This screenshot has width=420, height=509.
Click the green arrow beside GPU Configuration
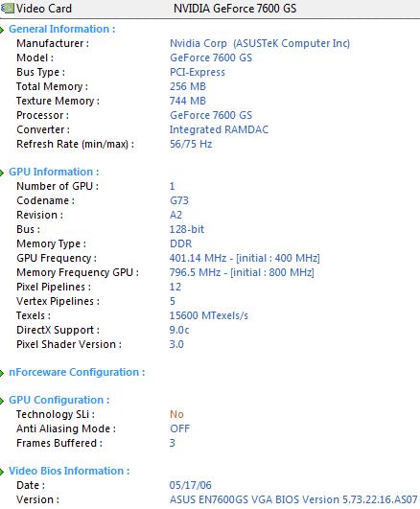pos(2,401)
